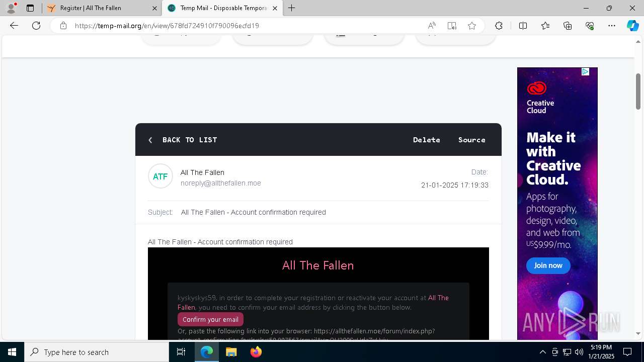Delete the opened email
The height and width of the screenshot is (362, 644).
coord(427,140)
